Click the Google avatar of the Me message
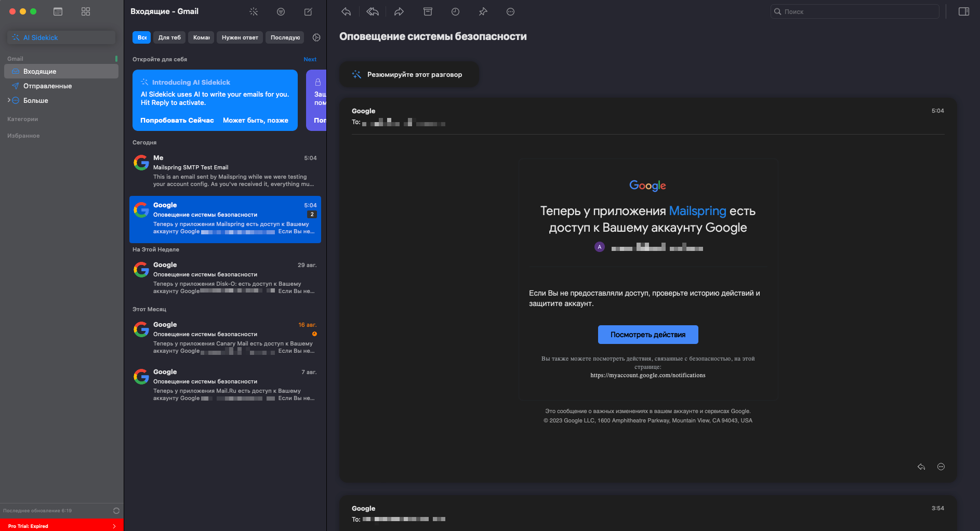Viewport: 980px width, 531px height. (141, 163)
